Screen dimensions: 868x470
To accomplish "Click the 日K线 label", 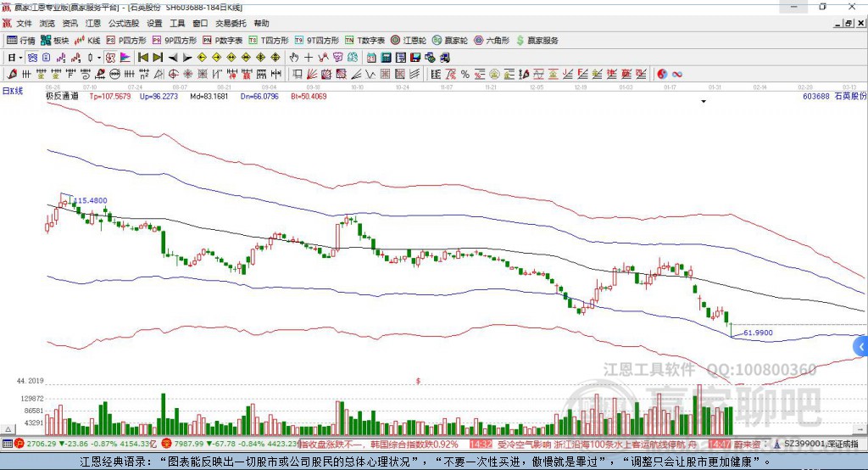I will pyautogui.click(x=13, y=90).
